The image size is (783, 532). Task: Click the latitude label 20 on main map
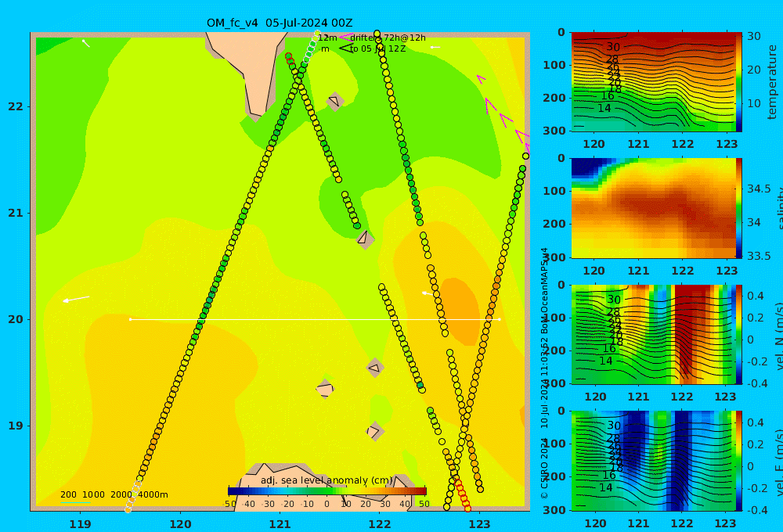16,319
